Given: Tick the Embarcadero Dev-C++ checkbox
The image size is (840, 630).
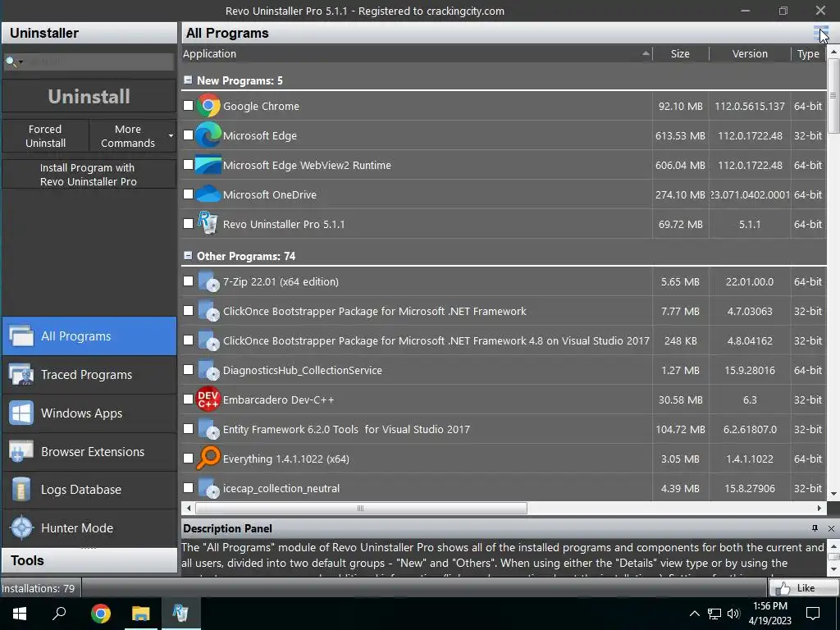Looking at the screenshot, I should [188, 399].
